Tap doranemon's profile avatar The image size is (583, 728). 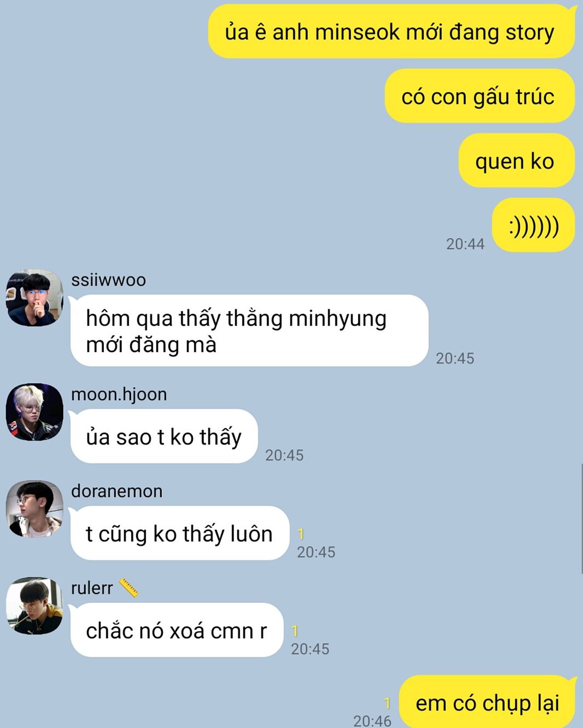pyautogui.click(x=34, y=509)
